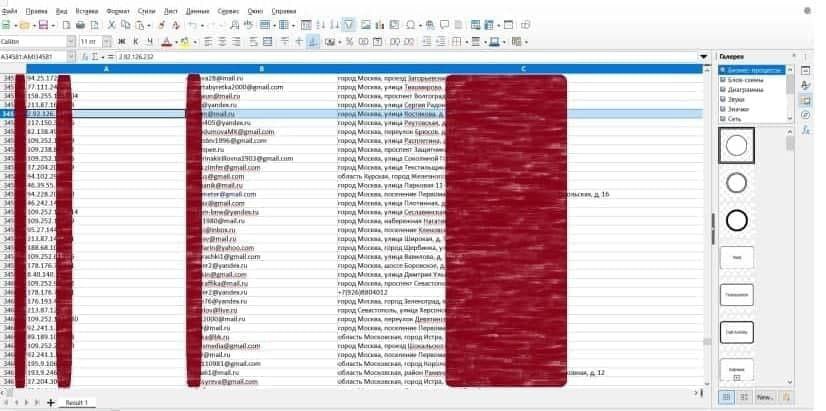The height and width of the screenshot is (411, 826).
Task: Click the New spreadsheet icon
Action: click(x=6, y=25)
